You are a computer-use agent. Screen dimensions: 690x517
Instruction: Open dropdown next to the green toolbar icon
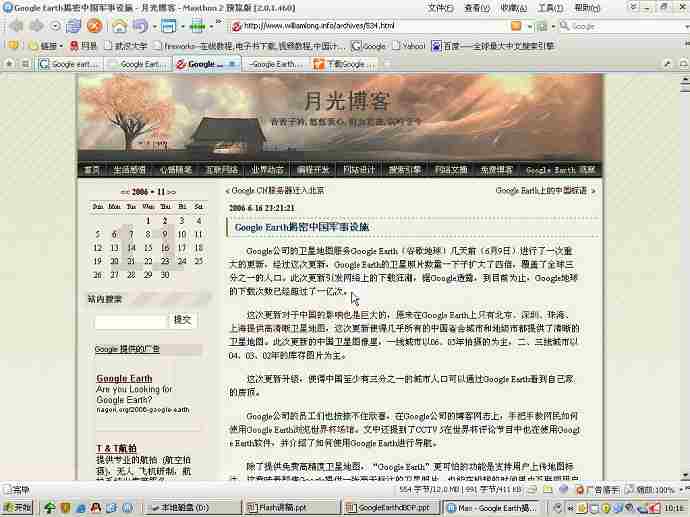click(211, 27)
